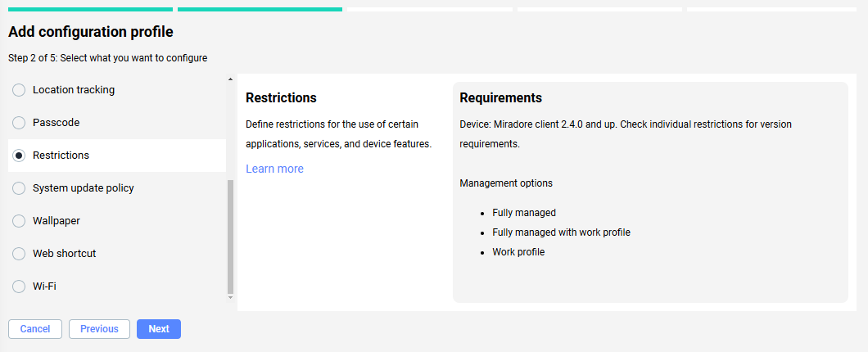
Task: Open the Learn more link
Action: [x=274, y=169]
